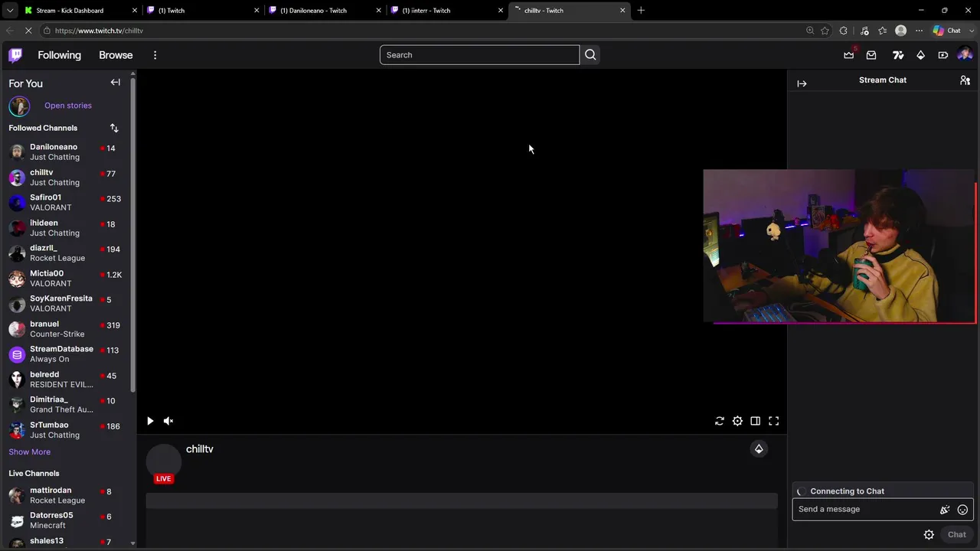Screen dimensions: 980x551
Task: Open the chat emote picker smiley
Action: (962, 510)
